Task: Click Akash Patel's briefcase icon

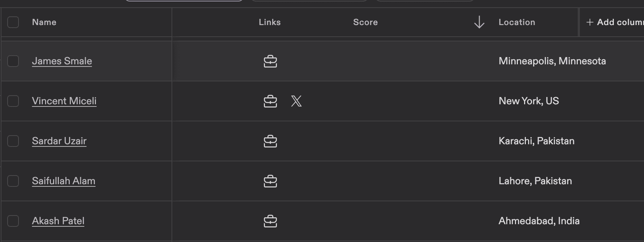Action: point(270,221)
